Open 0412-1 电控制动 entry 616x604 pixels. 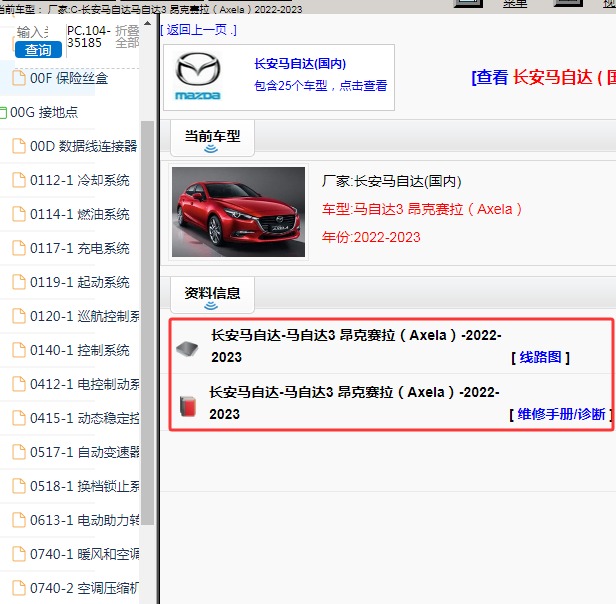(x=84, y=384)
